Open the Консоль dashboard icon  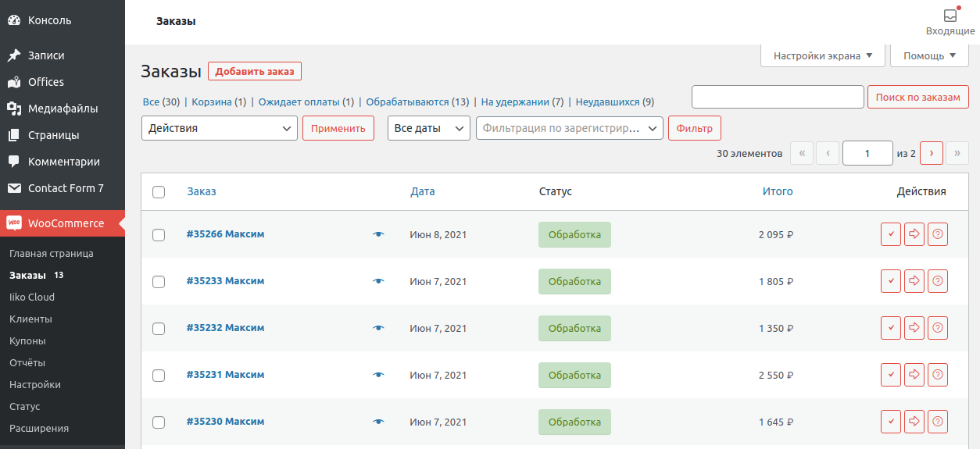(14, 20)
